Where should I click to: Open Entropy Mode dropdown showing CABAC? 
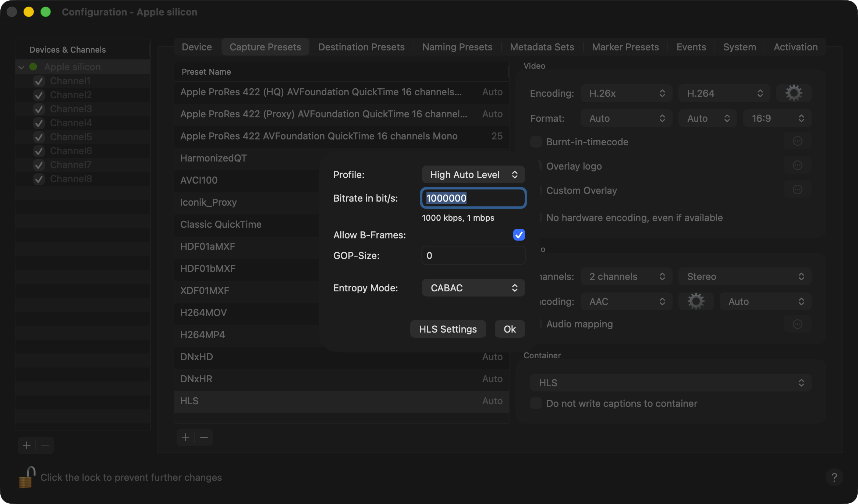473,288
